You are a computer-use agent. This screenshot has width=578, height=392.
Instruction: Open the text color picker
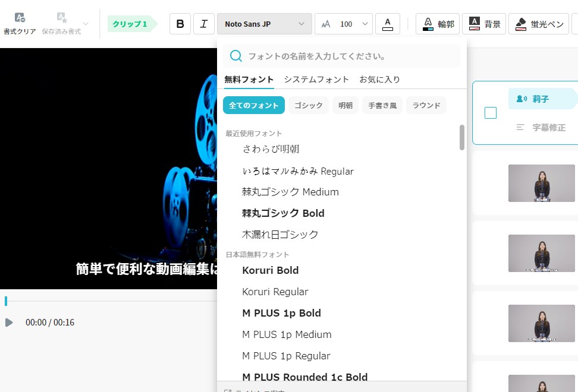tap(388, 24)
